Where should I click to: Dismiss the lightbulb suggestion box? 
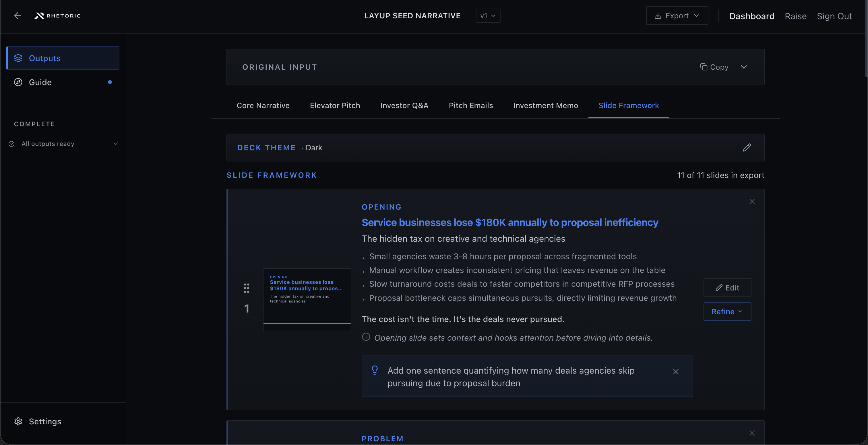676,372
